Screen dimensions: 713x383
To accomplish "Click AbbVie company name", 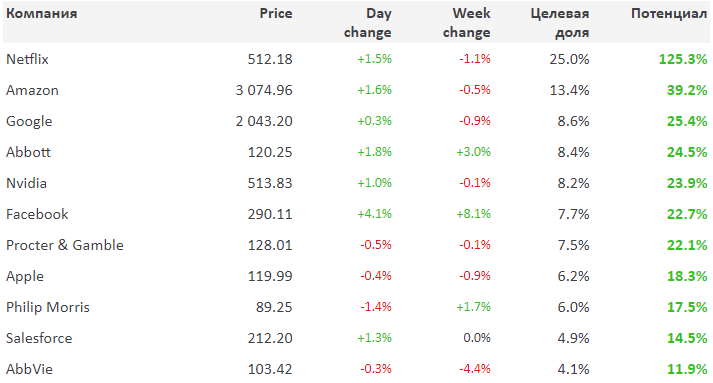I will (x=29, y=369).
